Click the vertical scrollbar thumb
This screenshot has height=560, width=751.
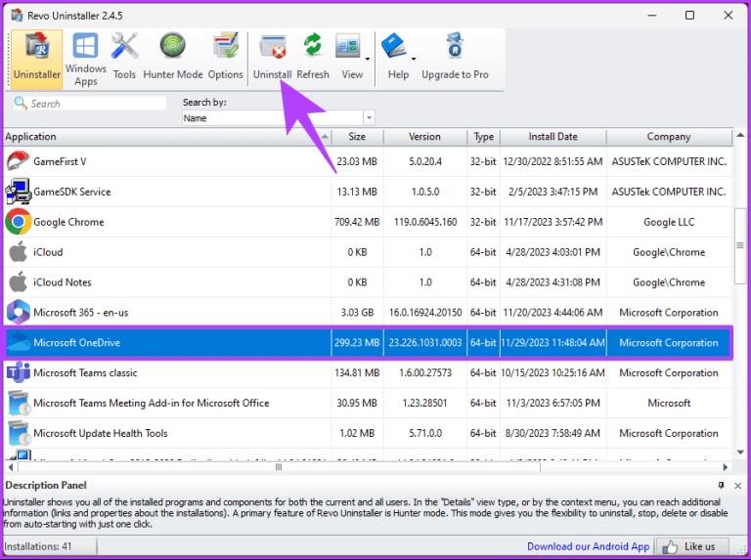pyautogui.click(x=740, y=245)
